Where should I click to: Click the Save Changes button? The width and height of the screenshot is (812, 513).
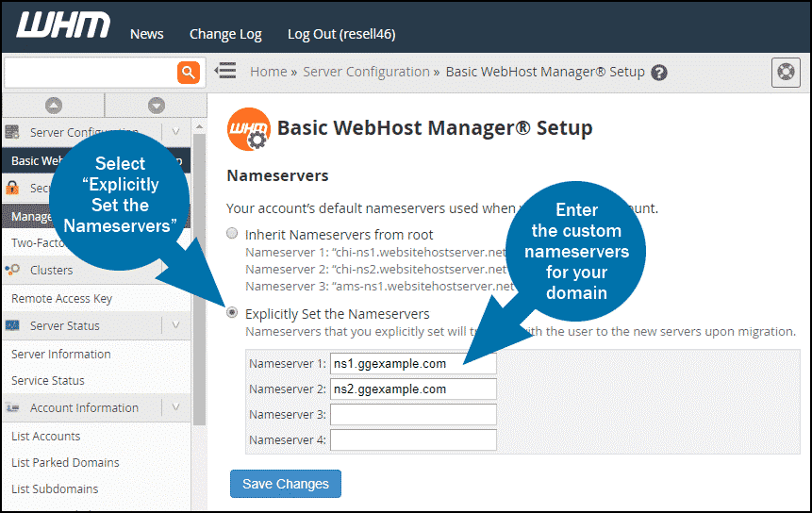click(x=285, y=484)
